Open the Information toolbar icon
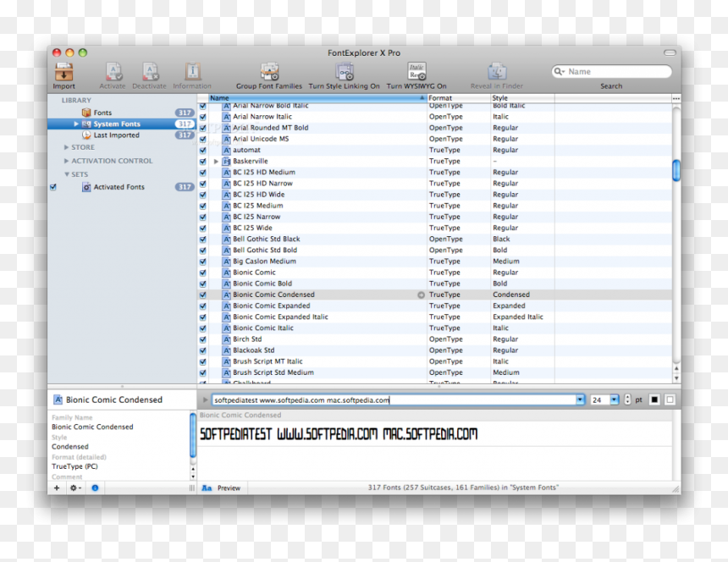 [192, 72]
